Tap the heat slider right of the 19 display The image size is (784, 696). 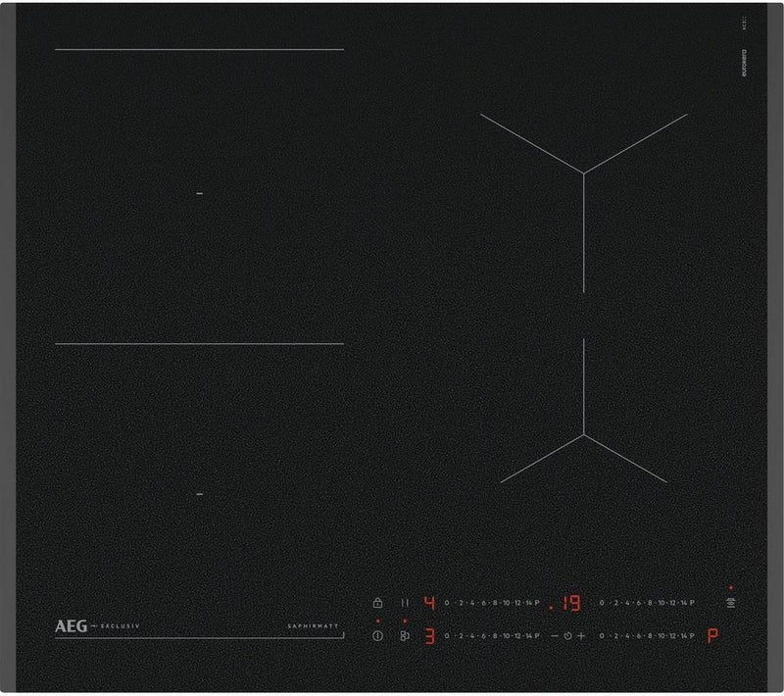(x=647, y=603)
